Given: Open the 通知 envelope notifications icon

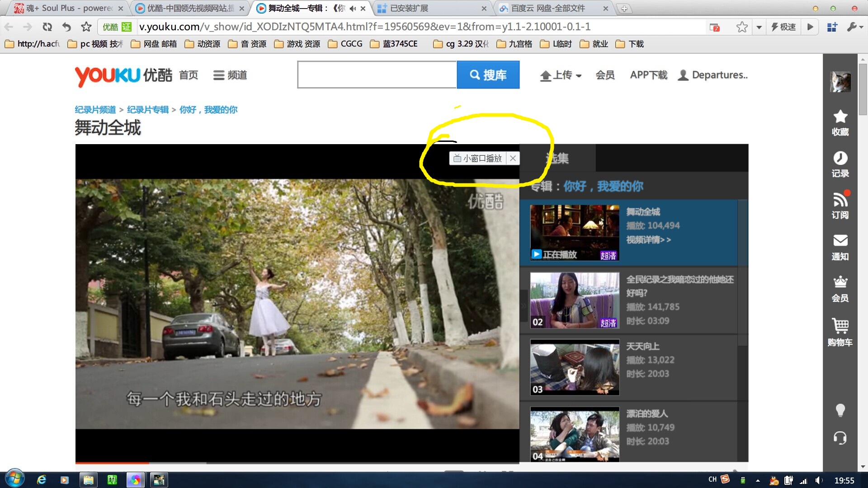Looking at the screenshot, I should (x=840, y=241).
